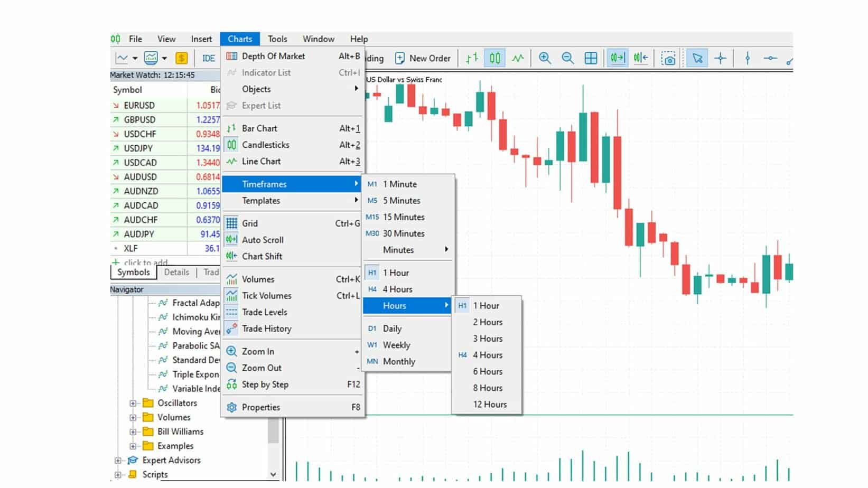
Task: Select 4 Hours in Timeframes submenu
Action: [x=408, y=289]
